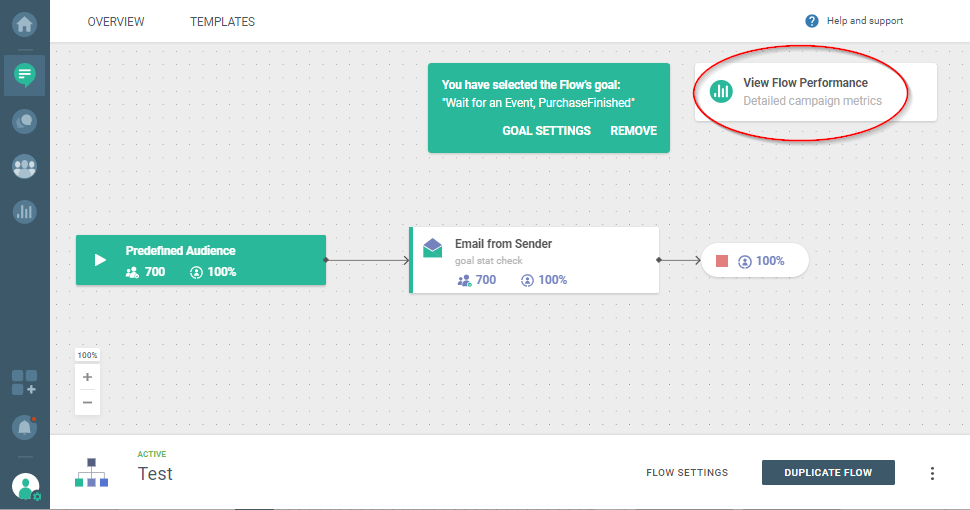Switch to the Templates tab
This screenshot has height=510, width=970.
point(222,22)
